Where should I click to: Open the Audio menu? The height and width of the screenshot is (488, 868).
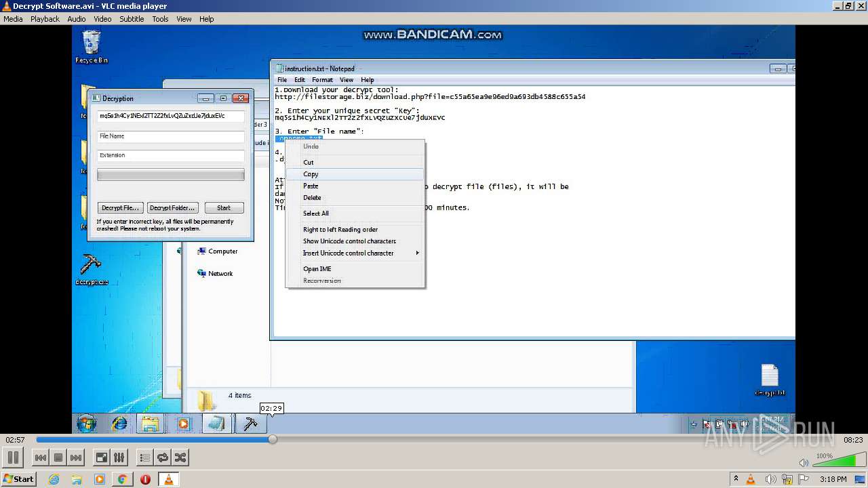coord(77,19)
